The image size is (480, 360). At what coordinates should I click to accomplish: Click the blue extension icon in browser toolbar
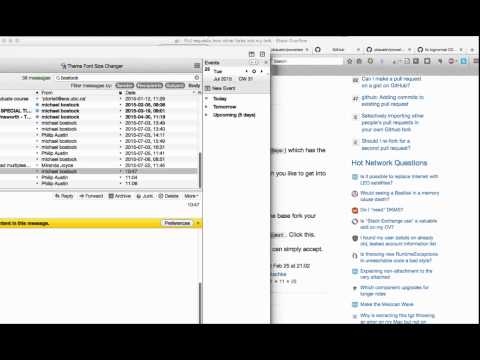(464, 61)
